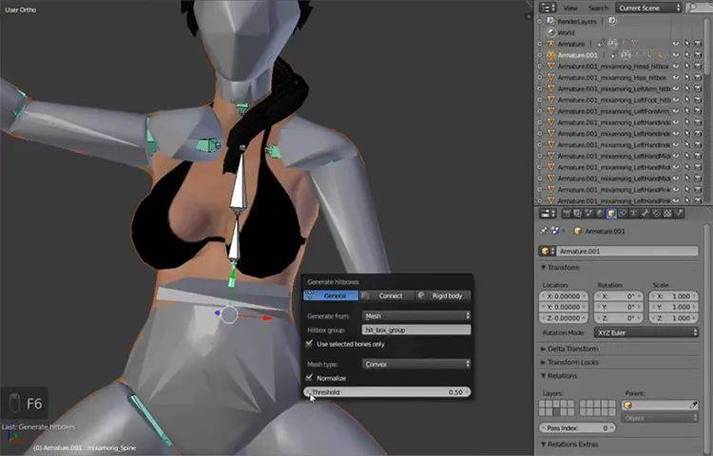Image resolution: width=713 pixels, height=456 pixels.
Task: Open the highlighted Object properties tab icon
Action: point(611,213)
